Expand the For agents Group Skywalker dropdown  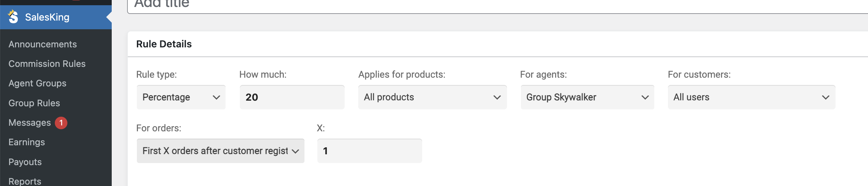coord(587,97)
